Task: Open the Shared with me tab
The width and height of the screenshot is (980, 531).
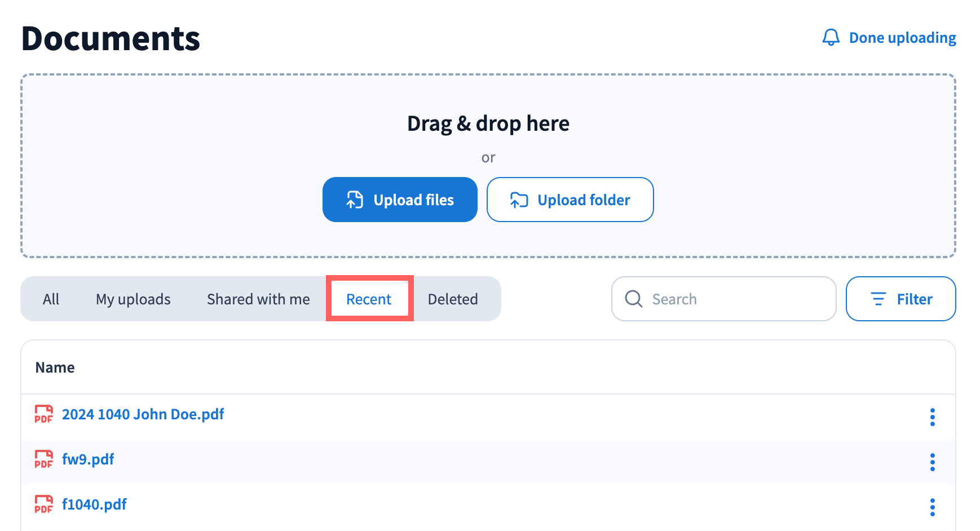Action: click(258, 299)
